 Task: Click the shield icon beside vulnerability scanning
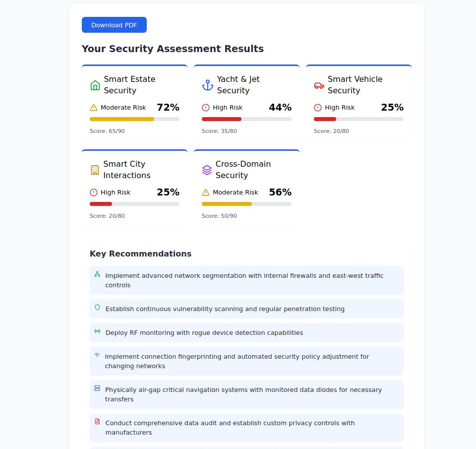(x=97, y=308)
